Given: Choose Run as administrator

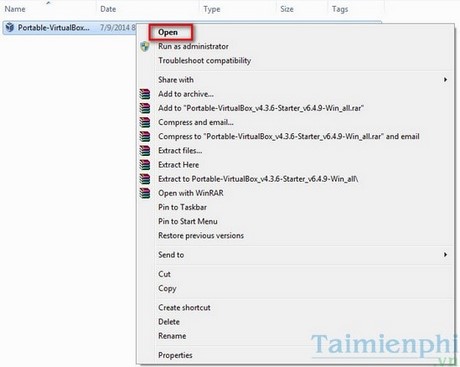Looking at the screenshot, I should point(193,46).
